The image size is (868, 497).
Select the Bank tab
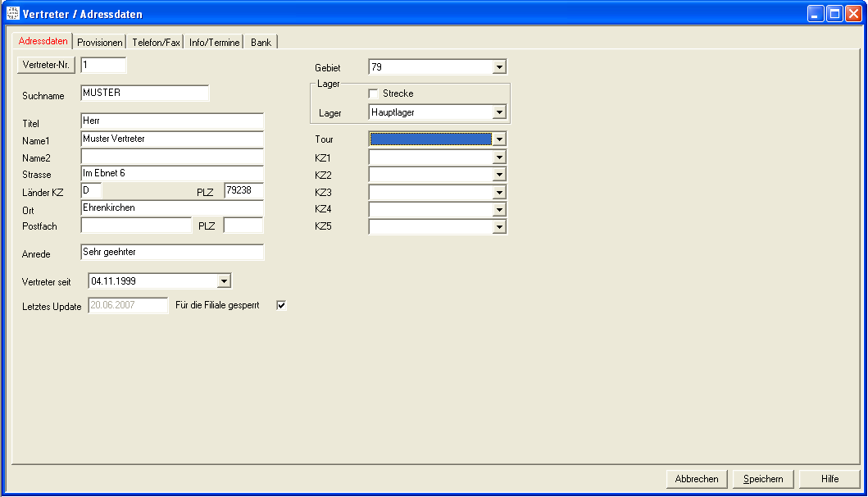coord(261,43)
